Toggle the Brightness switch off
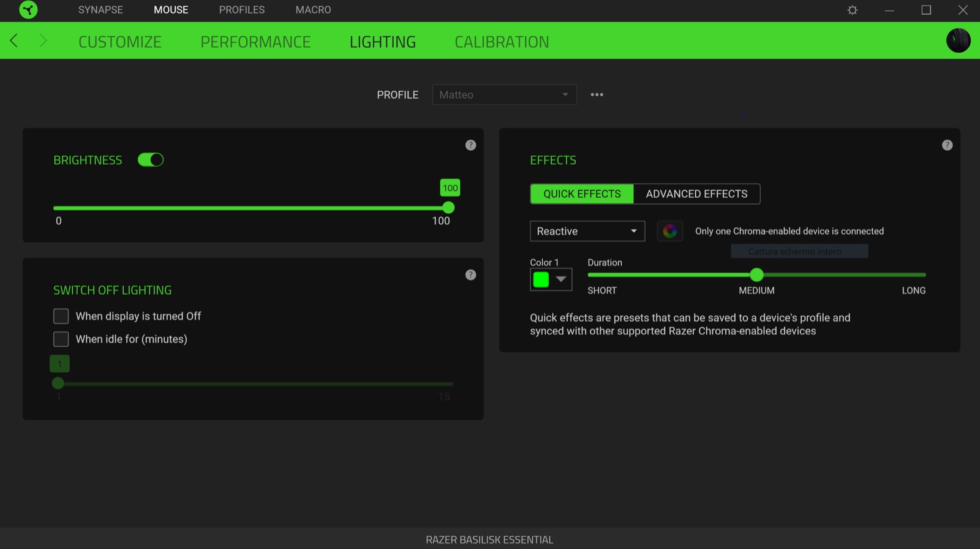This screenshot has width=980, height=549. (x=151, y=160)
